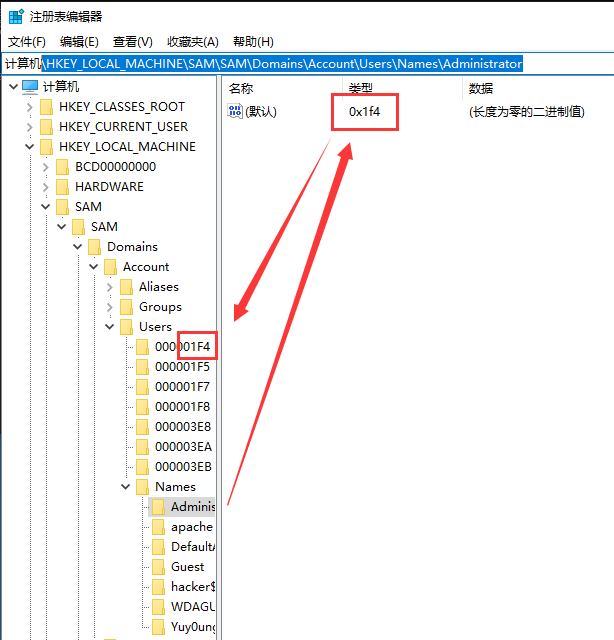The image size is (614, 640).
Task: Click the 000003EA folder icon
Action: pos(142,447)
